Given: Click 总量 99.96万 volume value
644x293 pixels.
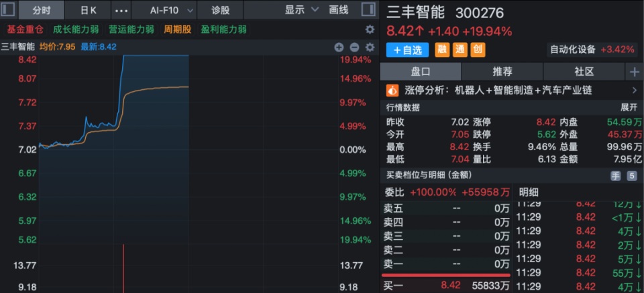Looking at the screenshot, I should point(625,147).
